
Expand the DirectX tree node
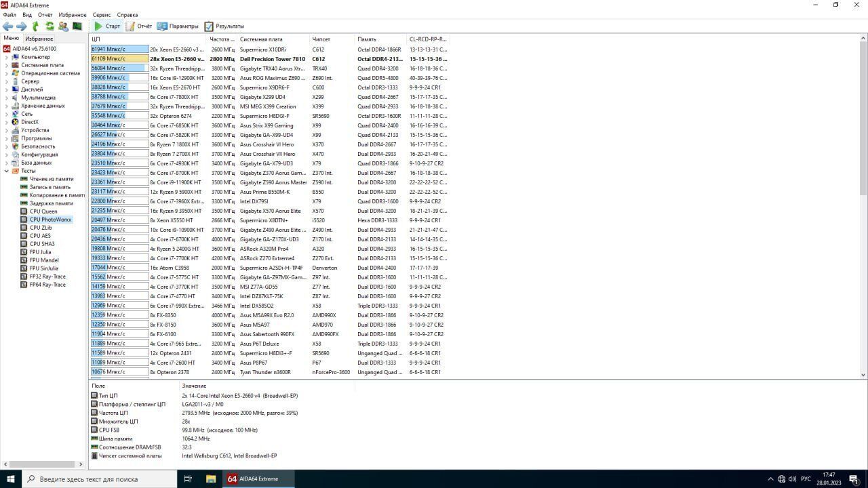(x=7, y=122)
